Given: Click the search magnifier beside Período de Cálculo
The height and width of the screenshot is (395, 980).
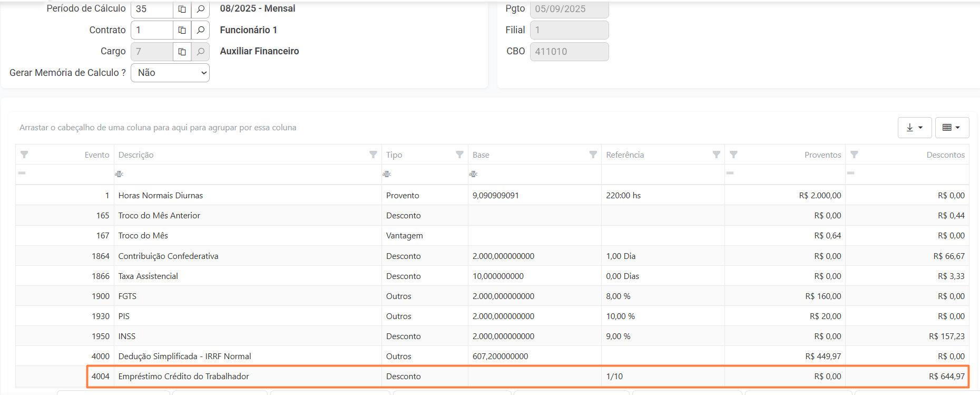Looking at the screenshot, I should click(200, 9).
